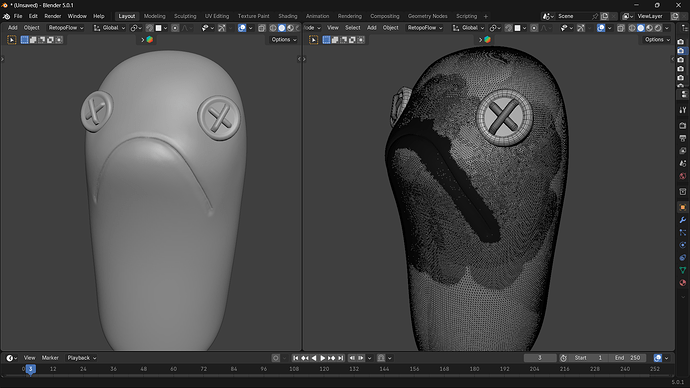This screenshot has height=388, width=690.
Task: Click the End frame field showing 250
Action: (628, 358)
